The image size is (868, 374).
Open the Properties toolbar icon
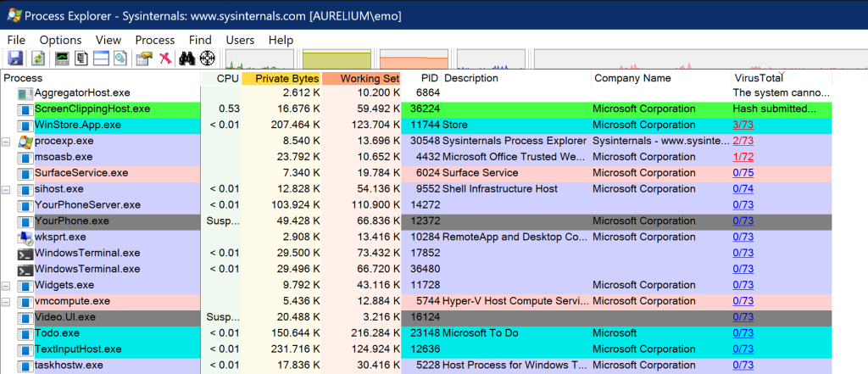(144, 58)
